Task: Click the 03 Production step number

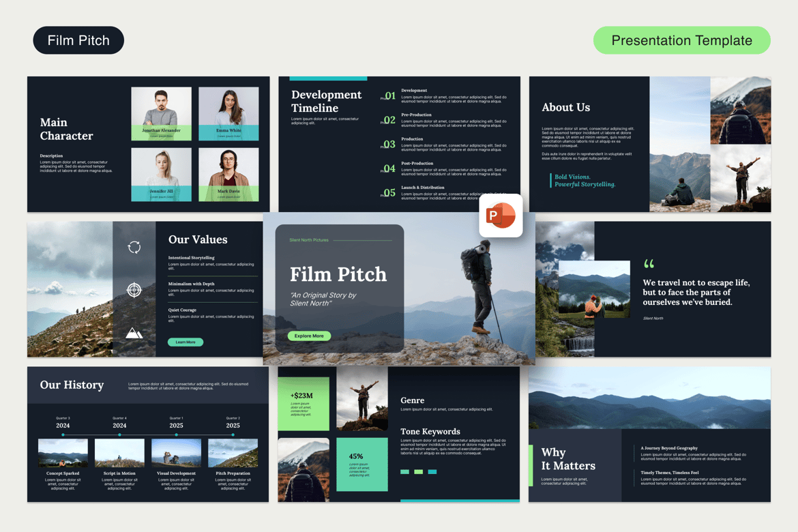Action: tap(389, 145)
